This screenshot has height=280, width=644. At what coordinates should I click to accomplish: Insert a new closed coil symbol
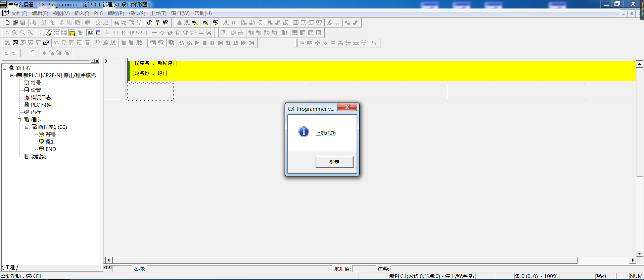tap(170, 33)
